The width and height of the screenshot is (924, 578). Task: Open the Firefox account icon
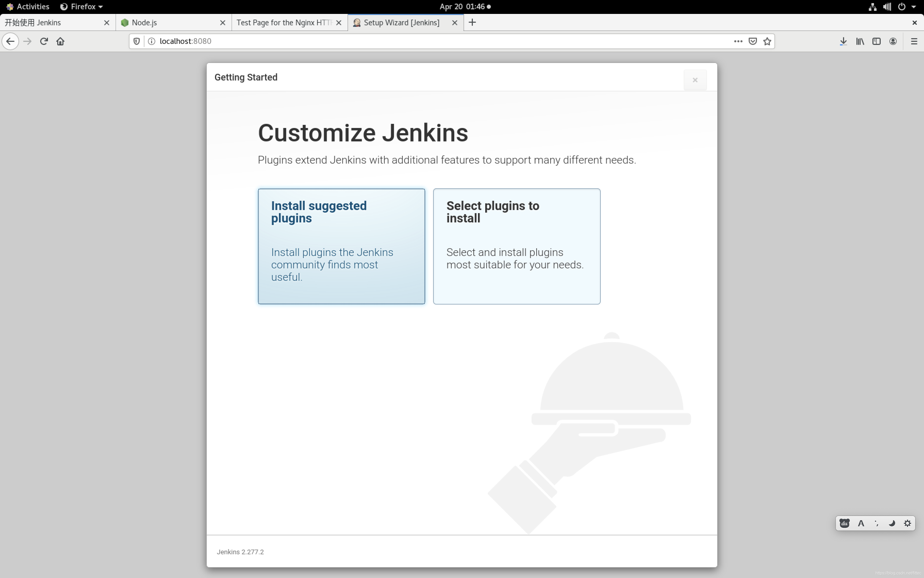[893, 41]
